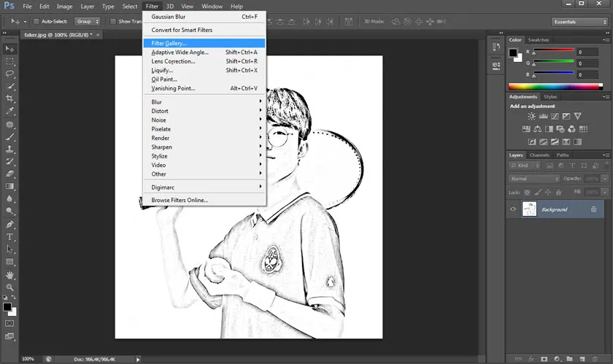Select the Lasso tool
613x364 pixels.
(x=10, y=73)
